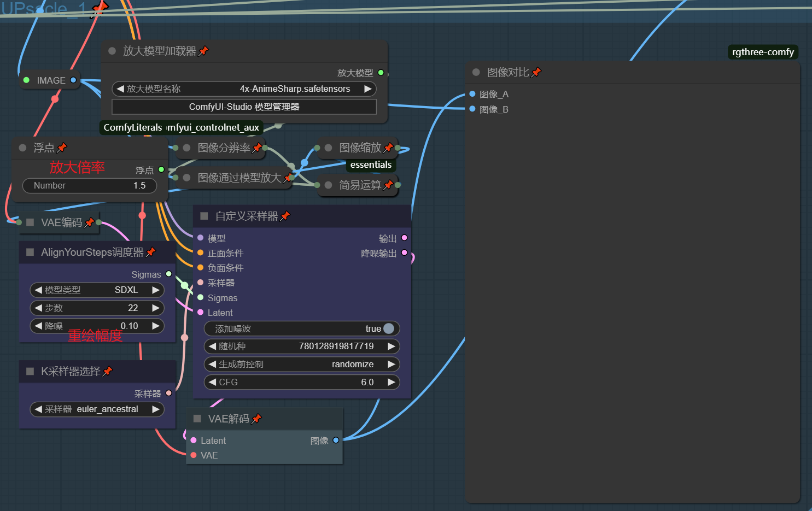Click the pin icon on 浮点 node
812x511 pixels.
[x=62, y=148]
